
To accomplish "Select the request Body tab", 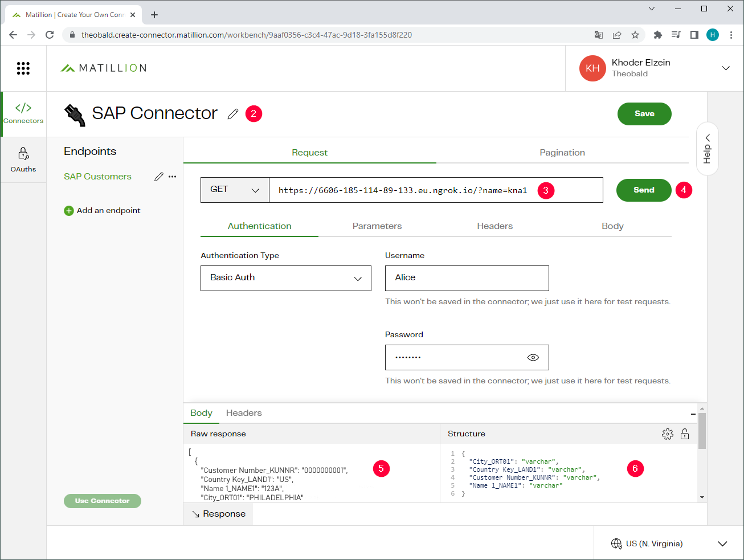I will tap(612, 226).
